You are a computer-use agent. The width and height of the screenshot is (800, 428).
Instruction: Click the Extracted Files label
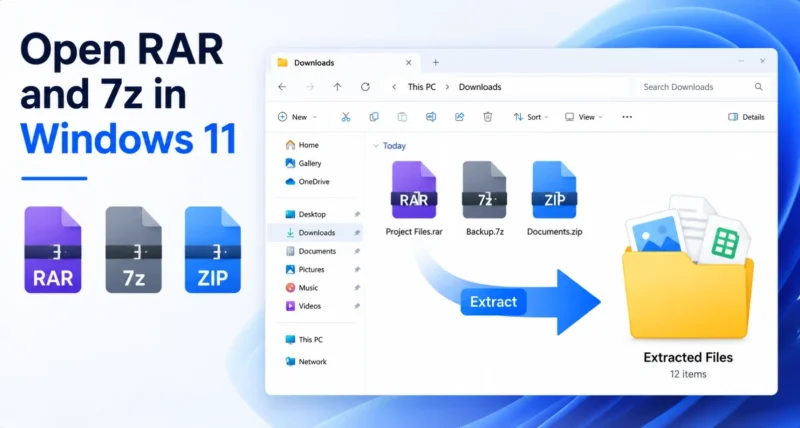click(x=688, y=358)
